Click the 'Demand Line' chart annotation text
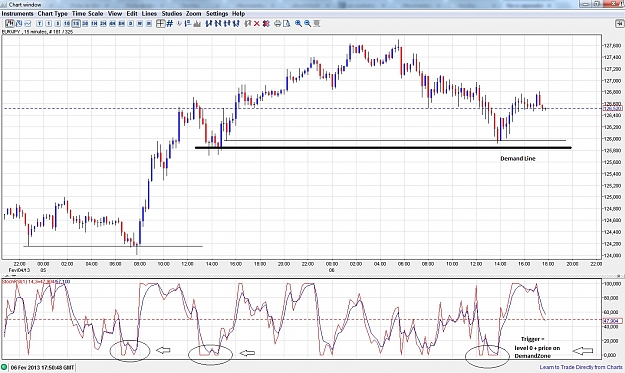Viewport: 625px width, 373px height. (518, 159)
